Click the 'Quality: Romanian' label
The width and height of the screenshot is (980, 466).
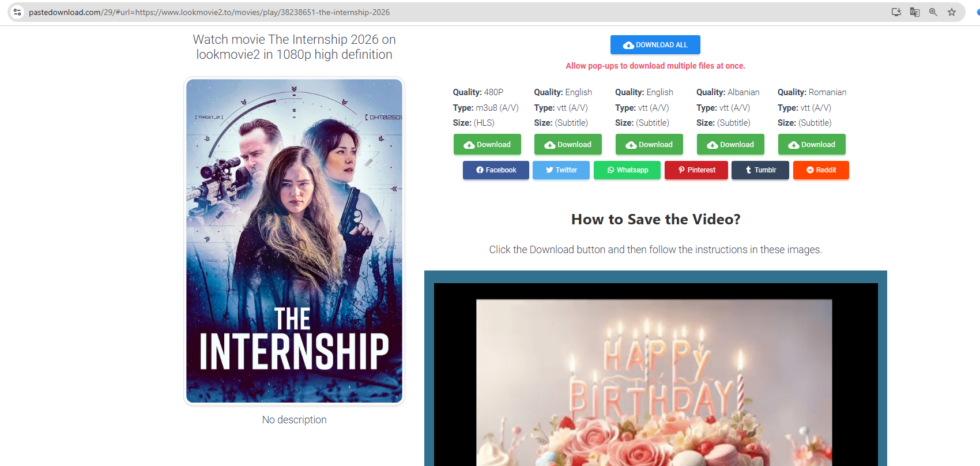click(x=812, y=92)
